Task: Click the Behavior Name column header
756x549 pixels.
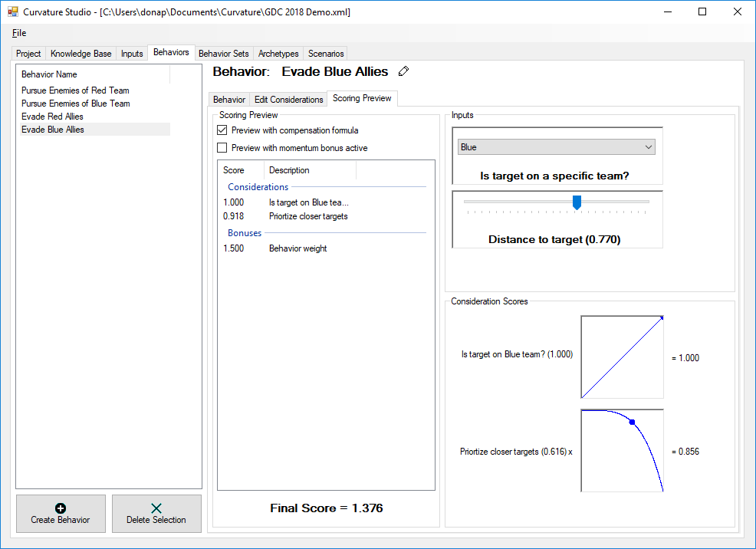Action: tap(95, 74)
